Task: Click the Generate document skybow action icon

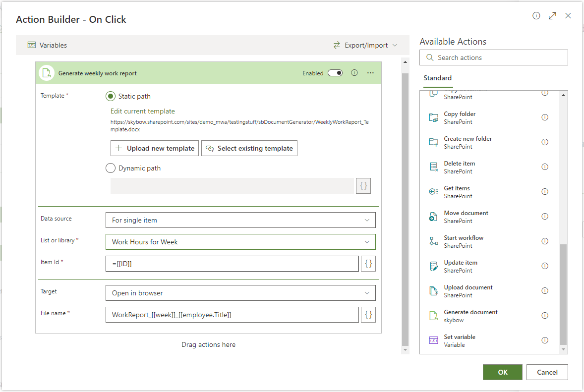Action: click(x=433, y=316)
